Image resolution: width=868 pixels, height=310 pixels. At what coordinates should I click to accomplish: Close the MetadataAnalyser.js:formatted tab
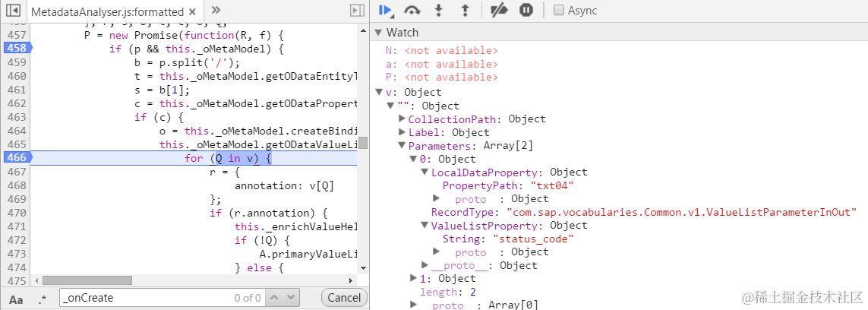(191, 11)
